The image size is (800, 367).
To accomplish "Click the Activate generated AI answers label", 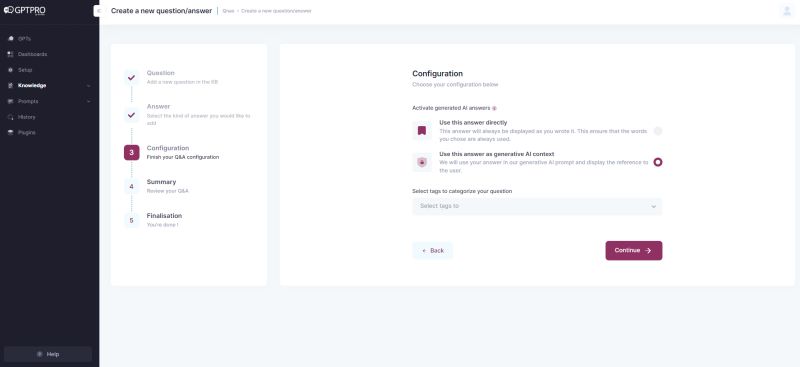I will point(451,108).
